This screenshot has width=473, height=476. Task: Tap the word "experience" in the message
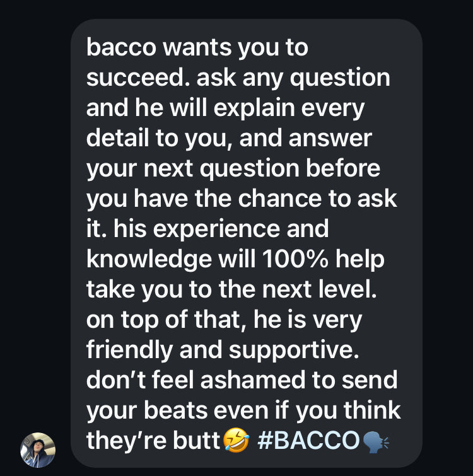pyautogui.click(x=216, y=229)
